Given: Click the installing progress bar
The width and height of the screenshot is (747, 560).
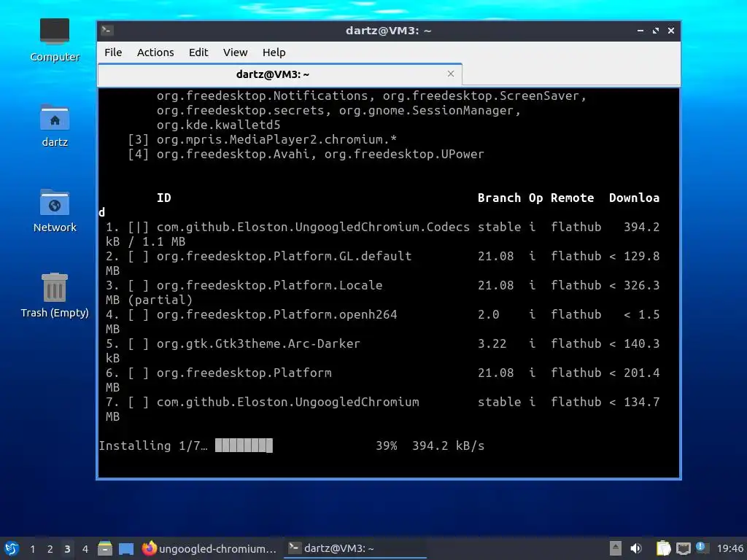Looking at the screenshot, I should [244, 446].
